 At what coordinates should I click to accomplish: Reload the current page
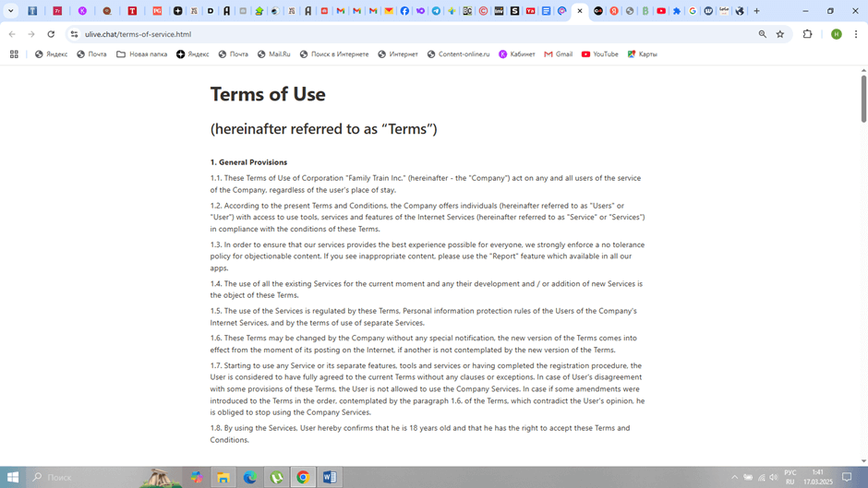click(51, 34)
